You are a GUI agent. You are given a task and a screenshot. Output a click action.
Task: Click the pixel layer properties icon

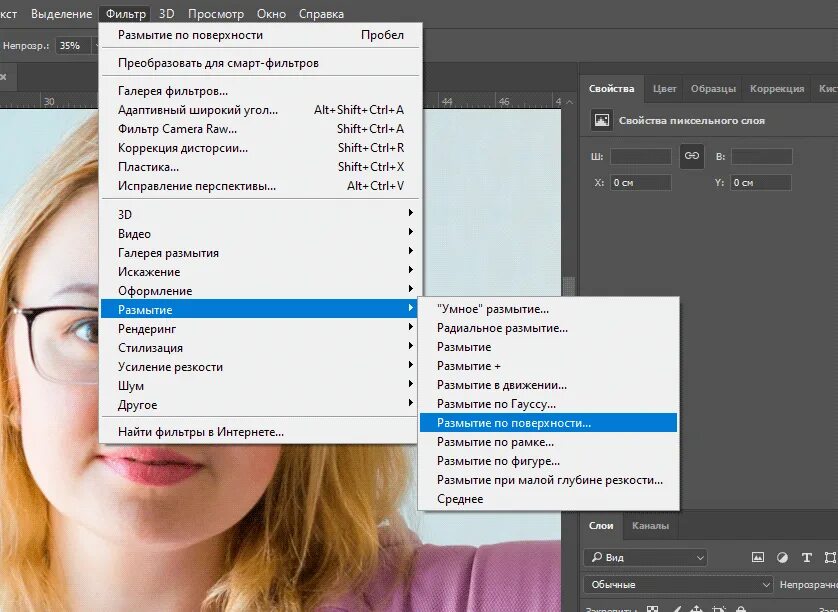(602, 120)
